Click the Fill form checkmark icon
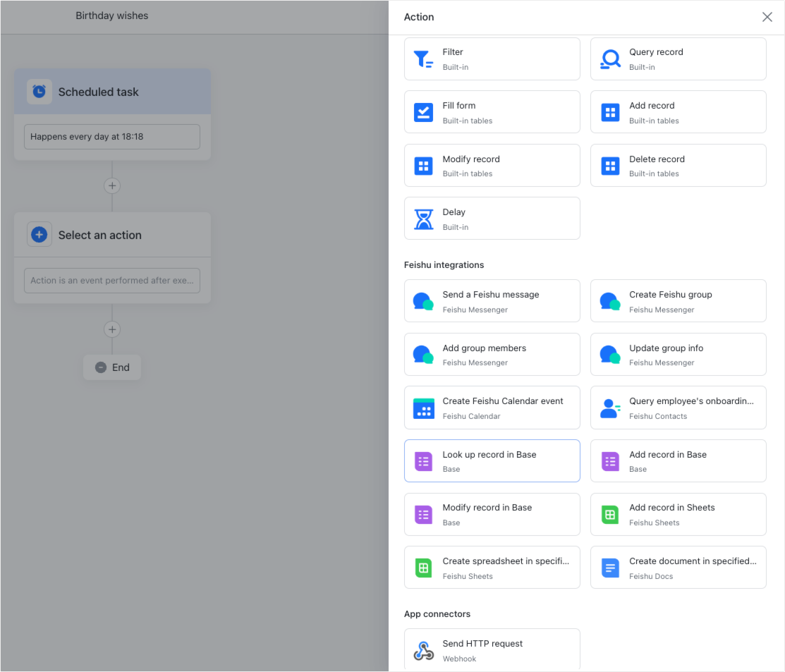Image resolution: width=785 pixels, height=672 pixels. point(423,111)
